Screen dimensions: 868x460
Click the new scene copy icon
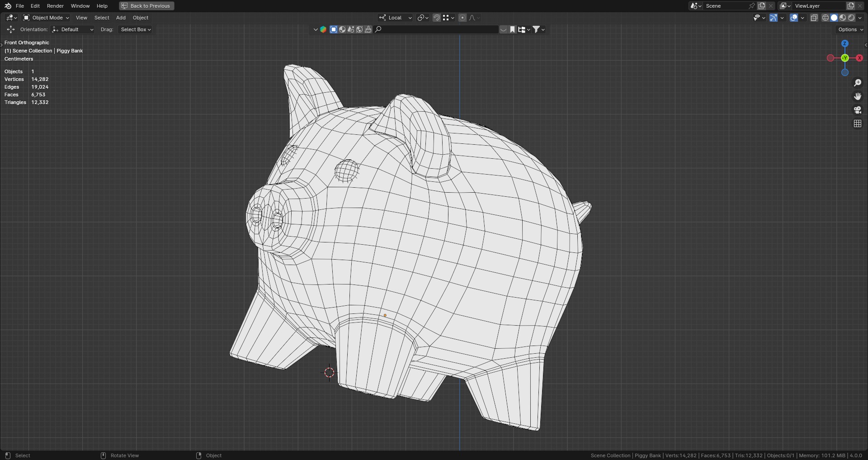point(762,6)
